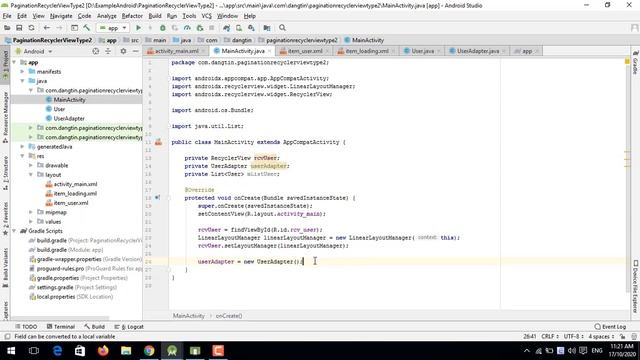
Task: Collapse all in the Project panel
Action: 108,51
